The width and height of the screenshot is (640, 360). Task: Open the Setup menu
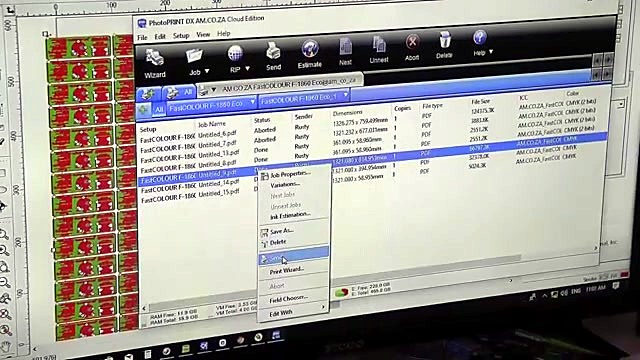click(x=181, y=36)
